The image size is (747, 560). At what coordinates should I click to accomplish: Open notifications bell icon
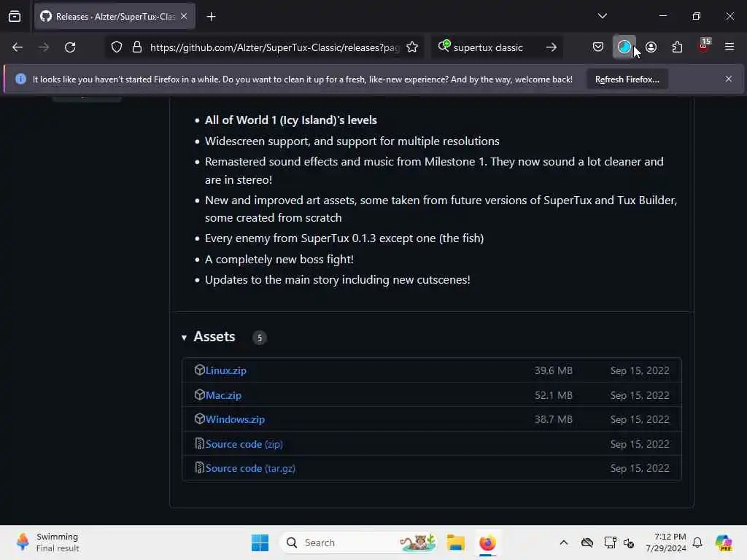coord(697,542)
